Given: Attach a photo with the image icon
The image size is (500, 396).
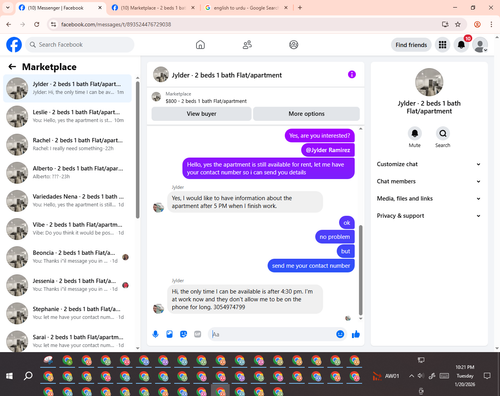Looking at the screenshot, I should [169, 334].
